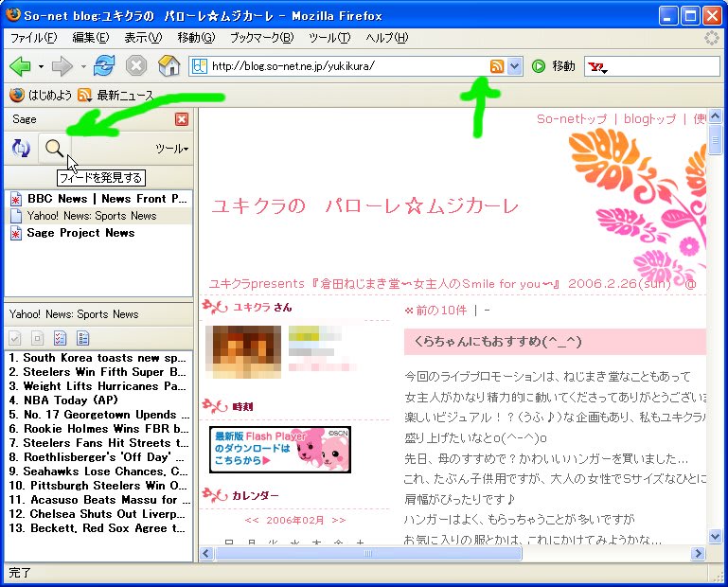Click the vertical scrollbar up arrow
Viewport: 728px width, 587px height.
(x=715, y=116)
